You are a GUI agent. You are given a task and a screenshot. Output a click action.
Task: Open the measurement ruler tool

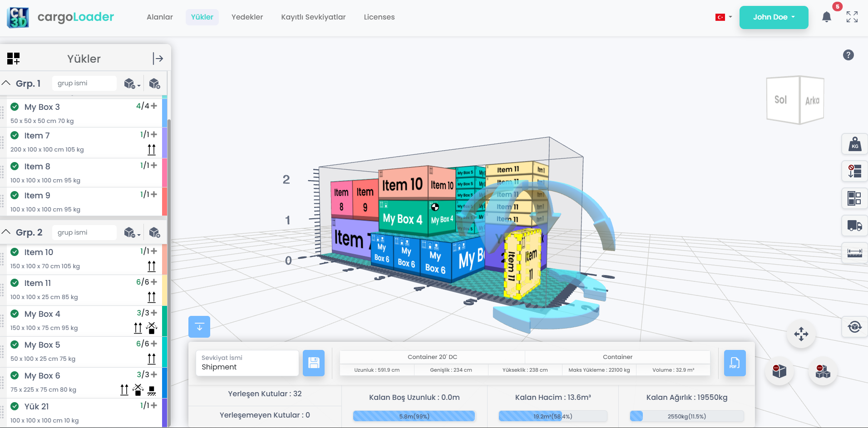point(855,253)
